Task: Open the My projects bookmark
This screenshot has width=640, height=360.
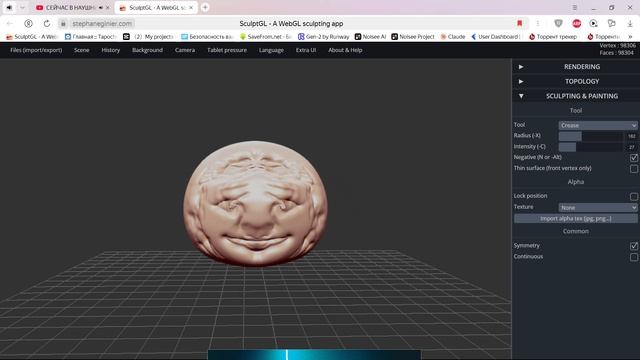Action: pos(149,37)
